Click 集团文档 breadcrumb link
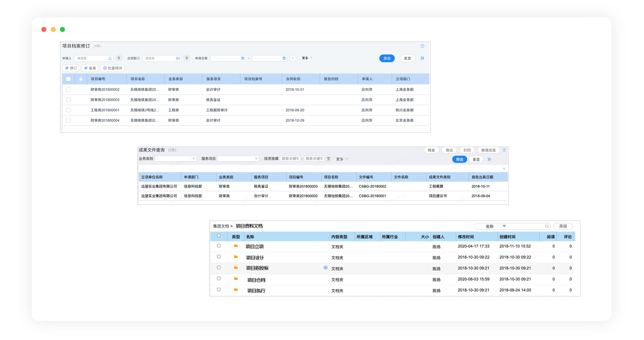The image size is (644, 340). click(221, 226)
